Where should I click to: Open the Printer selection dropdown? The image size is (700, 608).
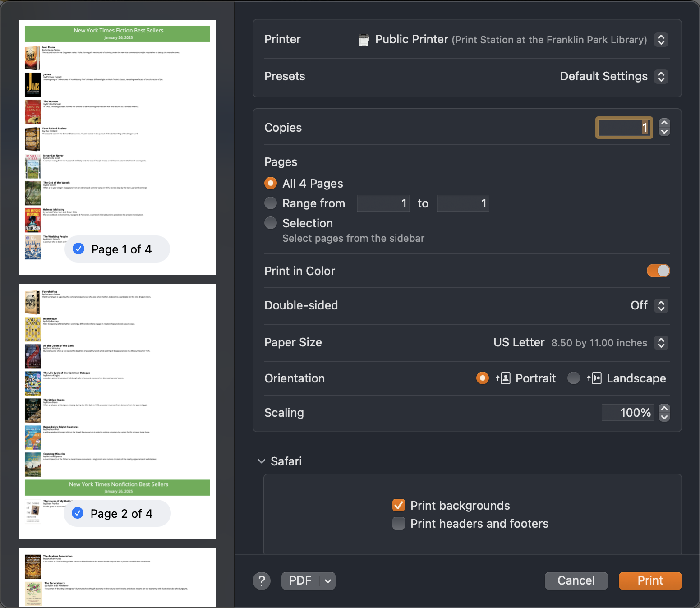661,40
